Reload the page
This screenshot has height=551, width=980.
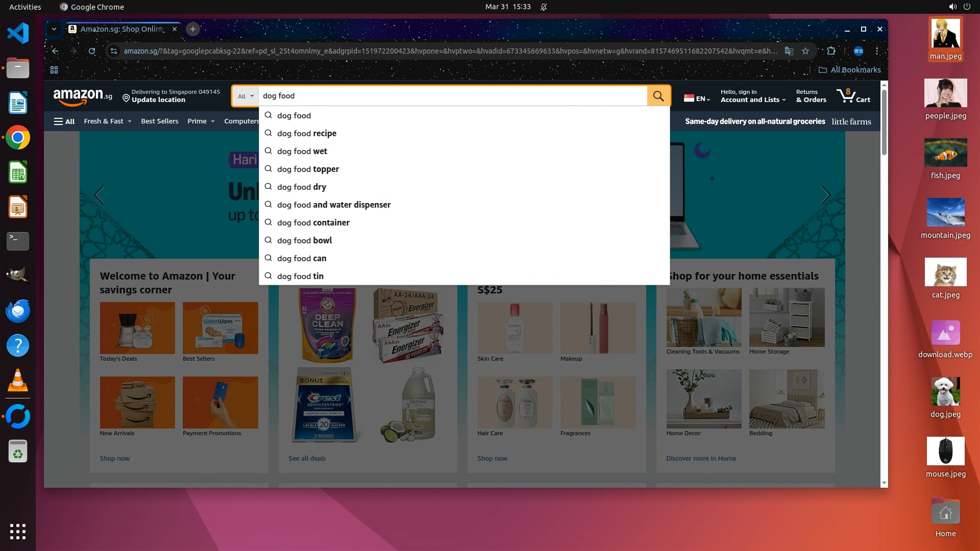pos(92,51)
